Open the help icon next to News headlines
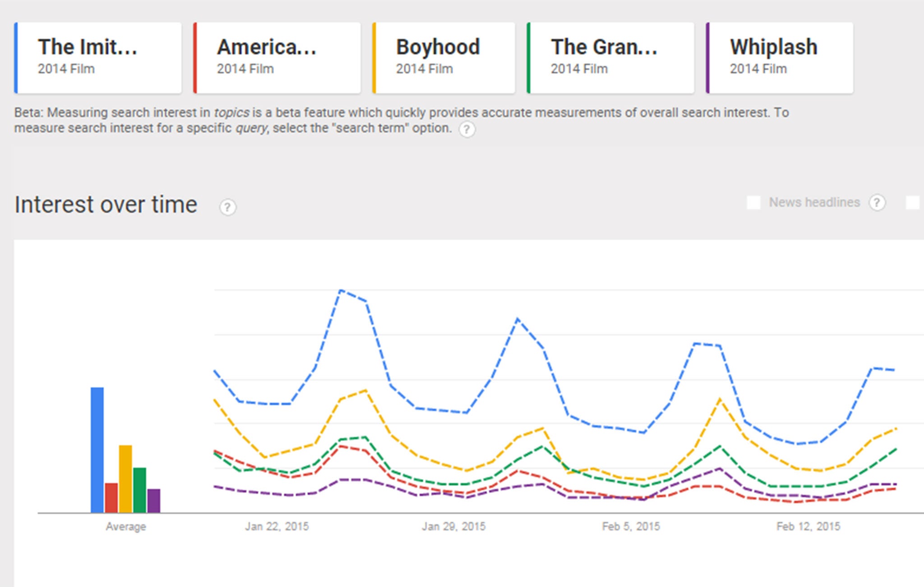The height and width of the screenshot is (587, 924). 877,203
